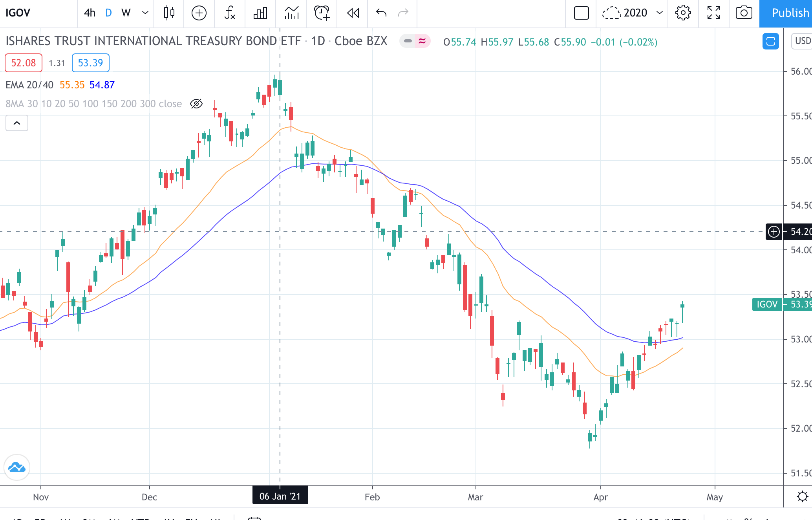812x520 pixels.
Task: Start bar replay with rewind icon
Action: 353,13
